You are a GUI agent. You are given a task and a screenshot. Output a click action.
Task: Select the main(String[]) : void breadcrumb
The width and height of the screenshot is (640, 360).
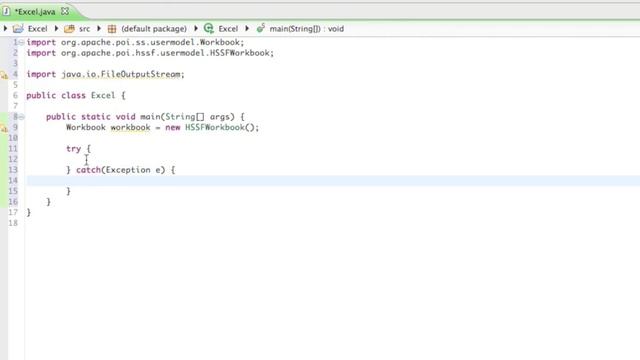(307, 29)
